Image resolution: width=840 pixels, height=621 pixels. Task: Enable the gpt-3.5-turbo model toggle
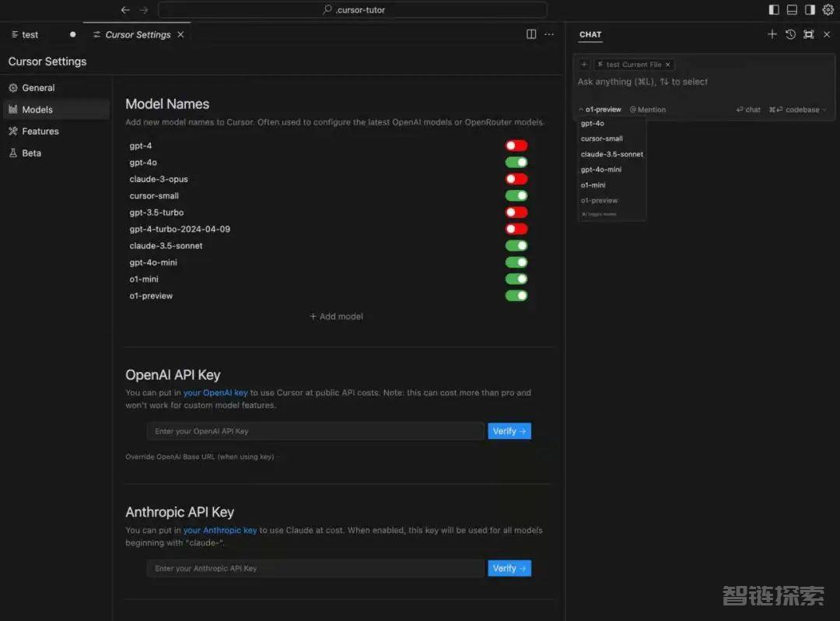[516, 212]
